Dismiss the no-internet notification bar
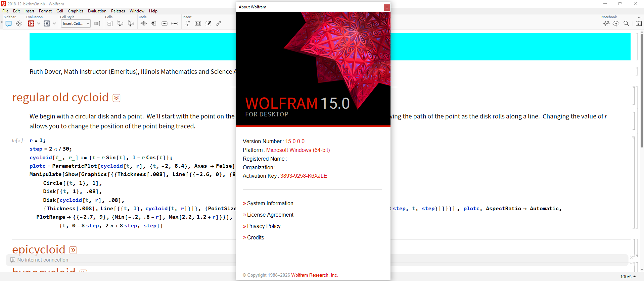 [x=632, y=257]
